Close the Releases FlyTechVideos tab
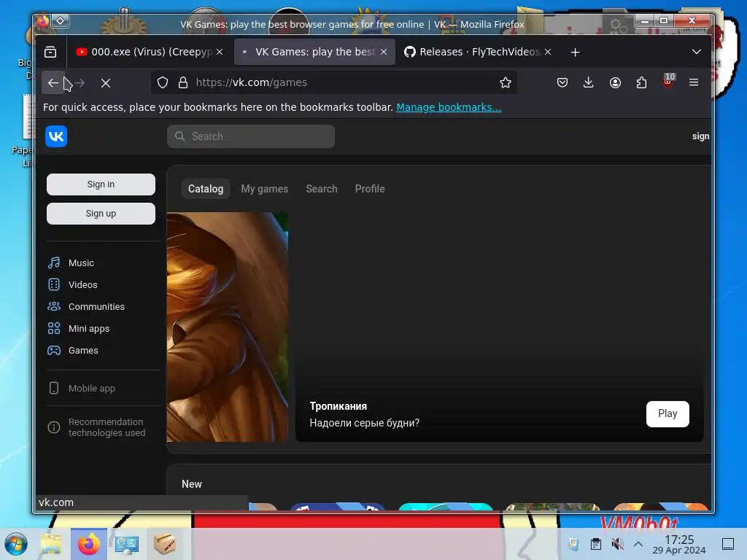747x560 pixels. [x=548, y=52]
